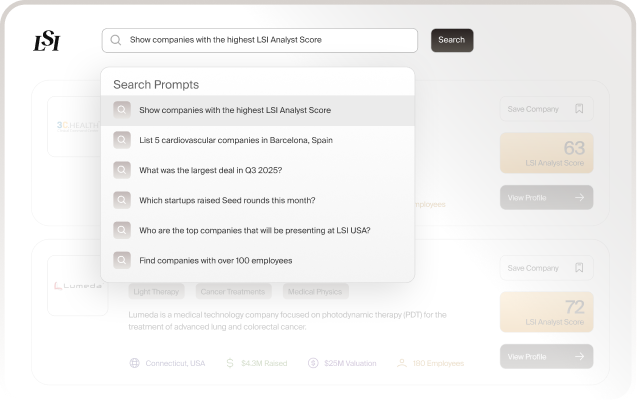The height and width of the screenshot is (405, 637).
Task: Click search icon beside Barcelona cardiovascular prompt
Action: click(122, 140)
